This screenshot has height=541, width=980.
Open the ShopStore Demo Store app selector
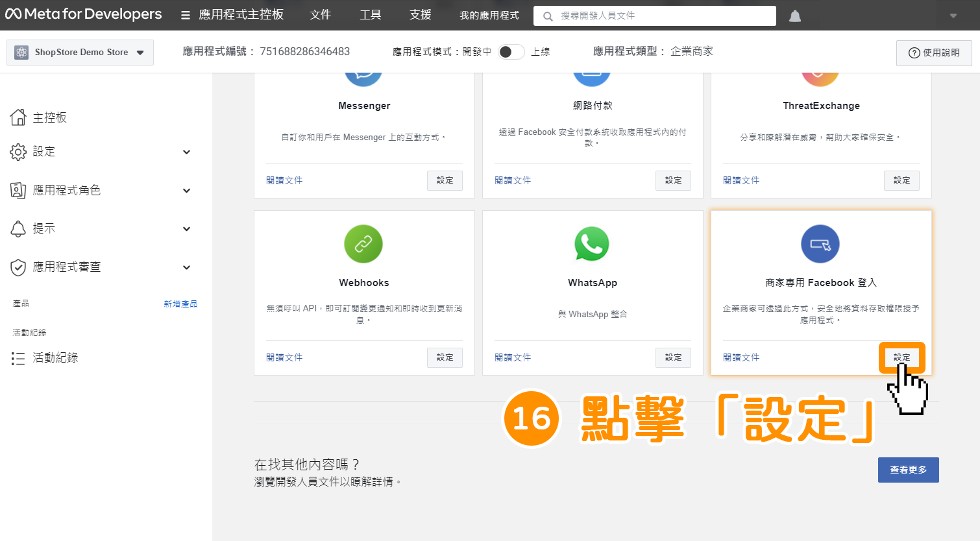[80, 53]
